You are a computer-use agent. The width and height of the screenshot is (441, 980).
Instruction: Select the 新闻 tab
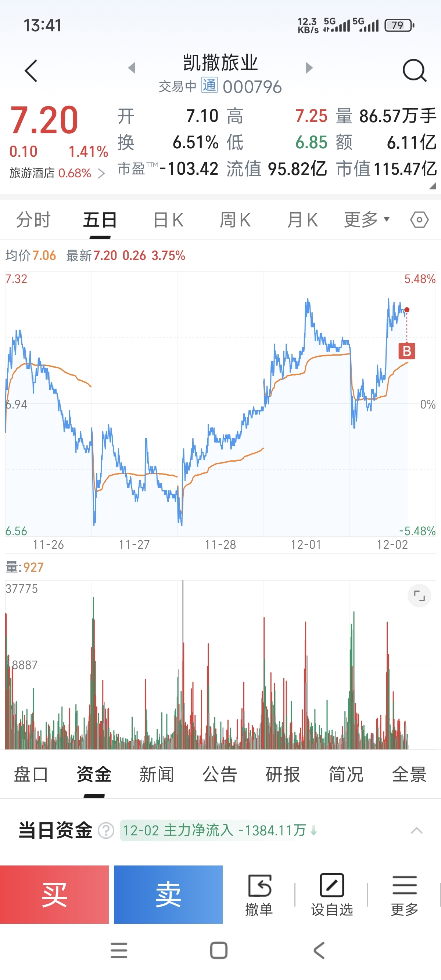[157, 774]
